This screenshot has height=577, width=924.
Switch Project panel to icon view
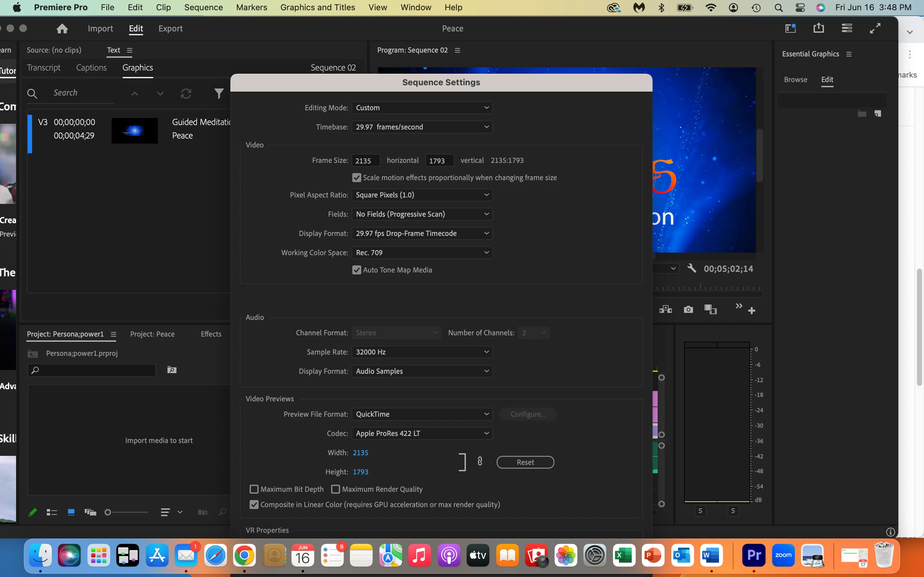coord(71,512)
